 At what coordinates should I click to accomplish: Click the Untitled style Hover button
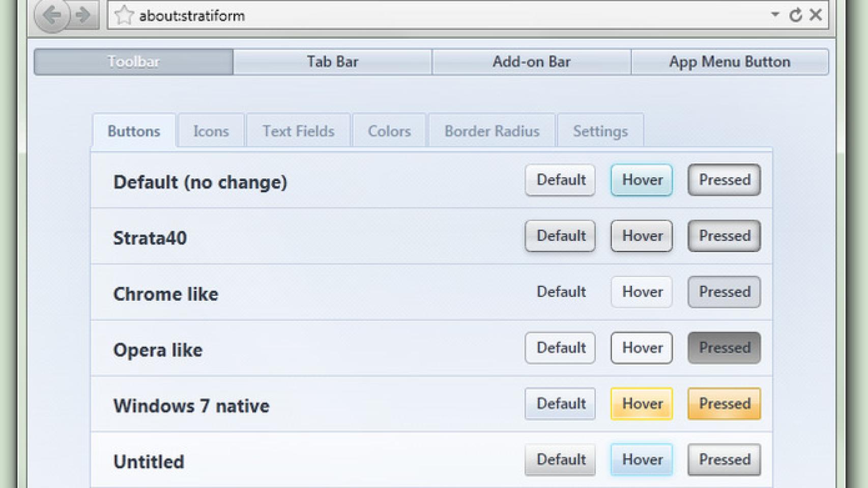(641, 460)
